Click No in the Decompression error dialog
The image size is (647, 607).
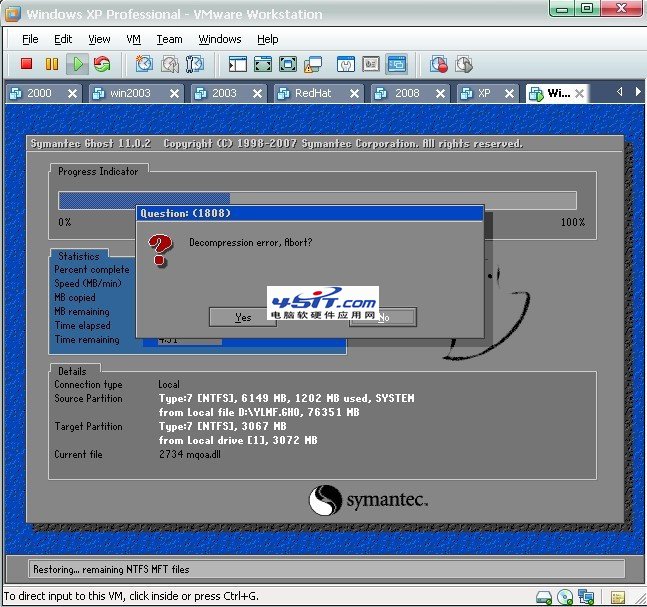pyautogui.click(x=383, y=317)
